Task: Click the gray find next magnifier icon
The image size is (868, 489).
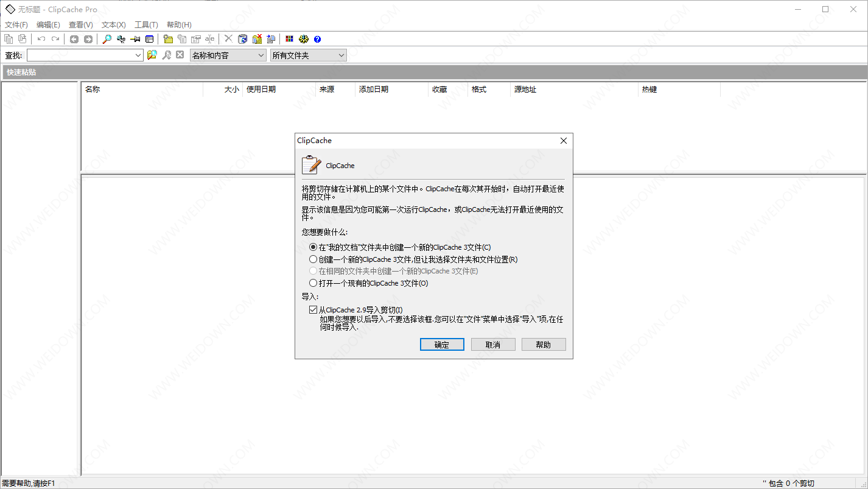Action: coord(166,55)
